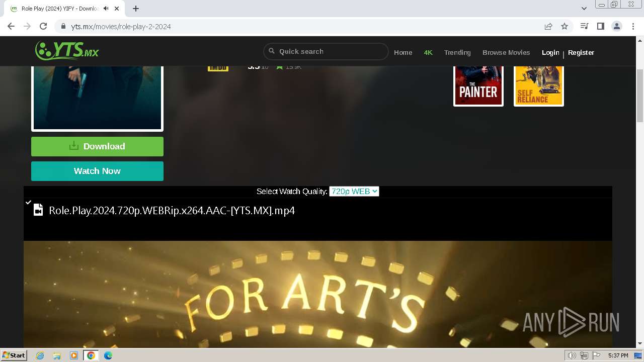This screenshot has width=644, height=362.
Task: Open the 4K nav link
Action: click(x=428, y=52)
